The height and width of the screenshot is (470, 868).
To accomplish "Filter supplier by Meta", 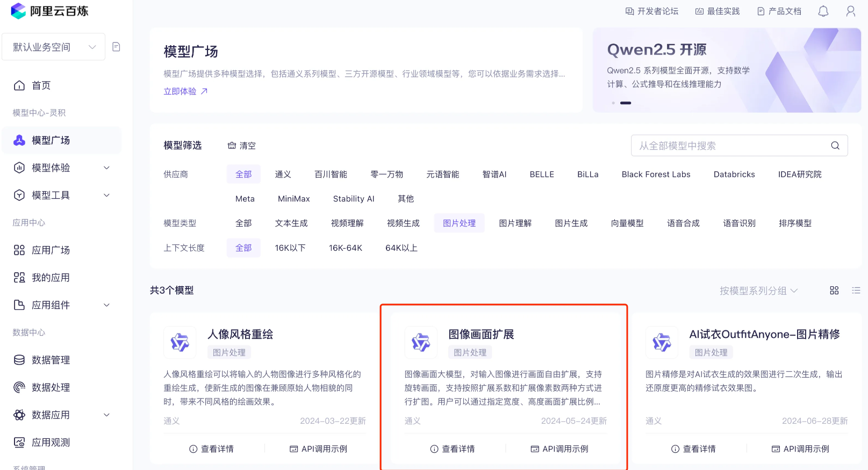I will [245, 199].
